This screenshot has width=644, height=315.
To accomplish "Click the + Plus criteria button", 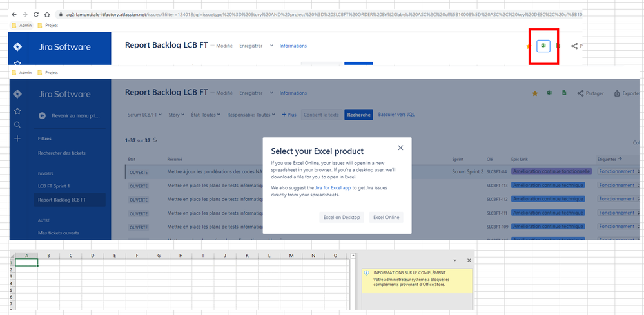I will (x=289, y=115).
